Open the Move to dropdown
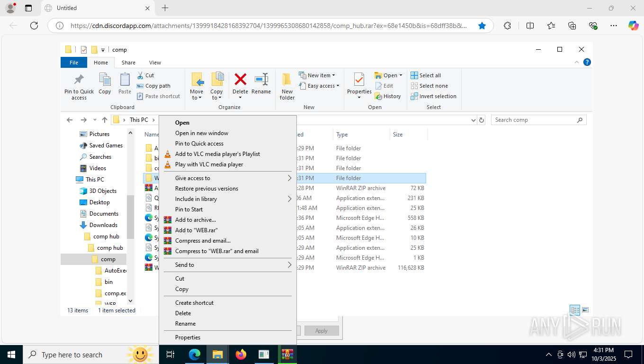Image resolution: width=644 pixels, height=364 pixels. (197, 86)
